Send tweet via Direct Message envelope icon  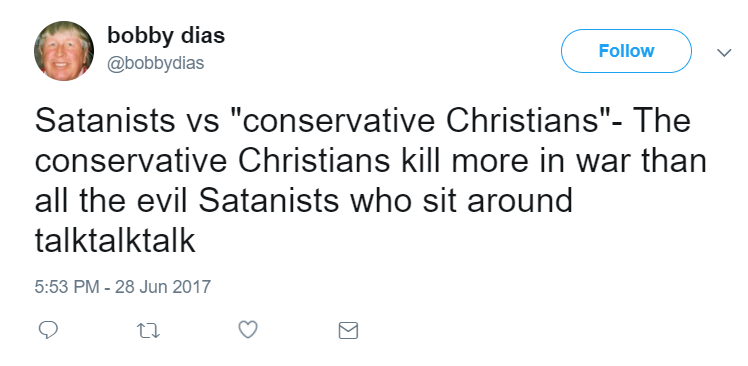tap(348, 330)
